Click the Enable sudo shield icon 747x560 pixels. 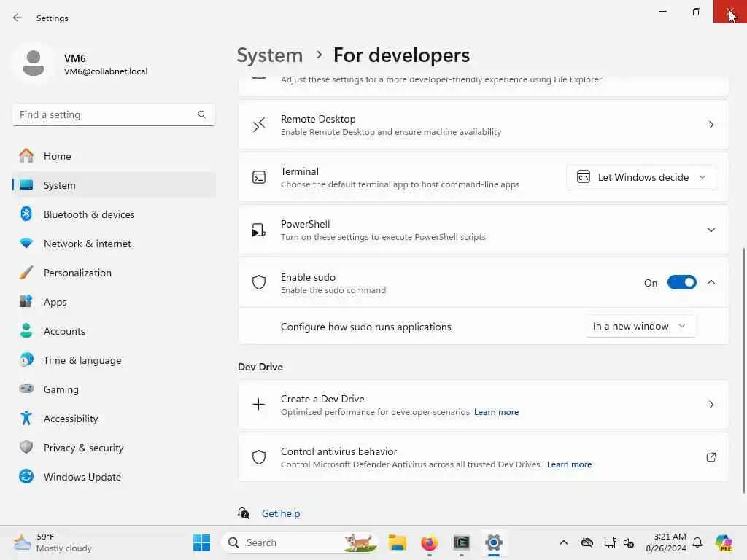259,282
